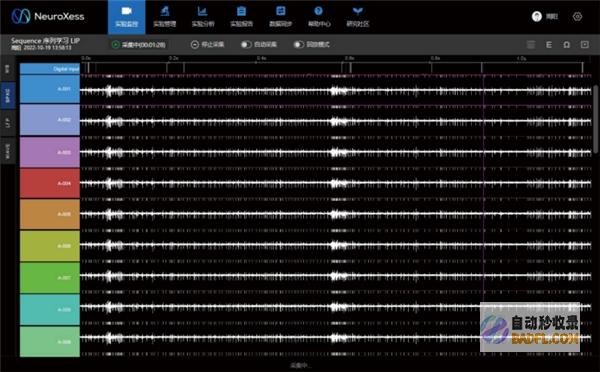Click the username next to avatar
The image size is (600, 372).
551,16
